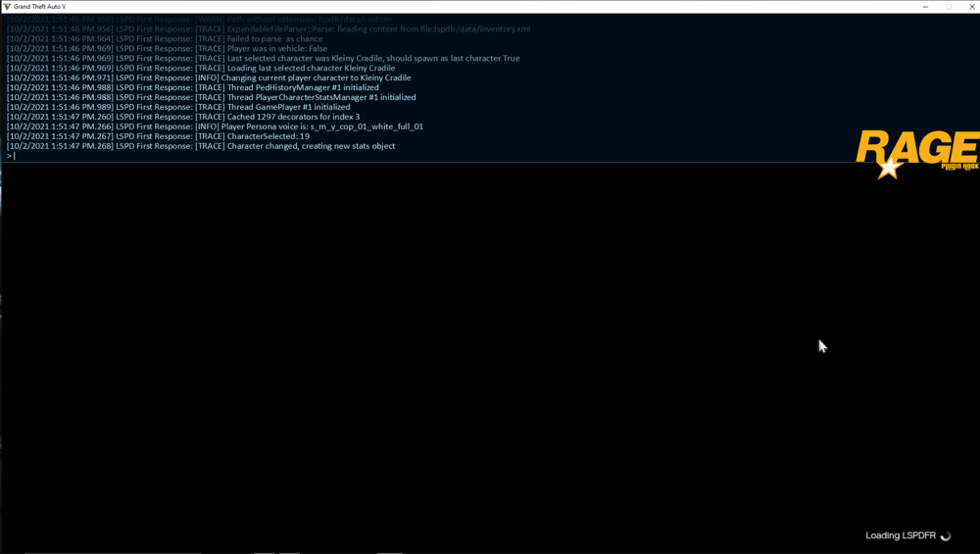Click the GTA V title bar icon
Viewport: 980px width, 554px height.
(7, 6)
